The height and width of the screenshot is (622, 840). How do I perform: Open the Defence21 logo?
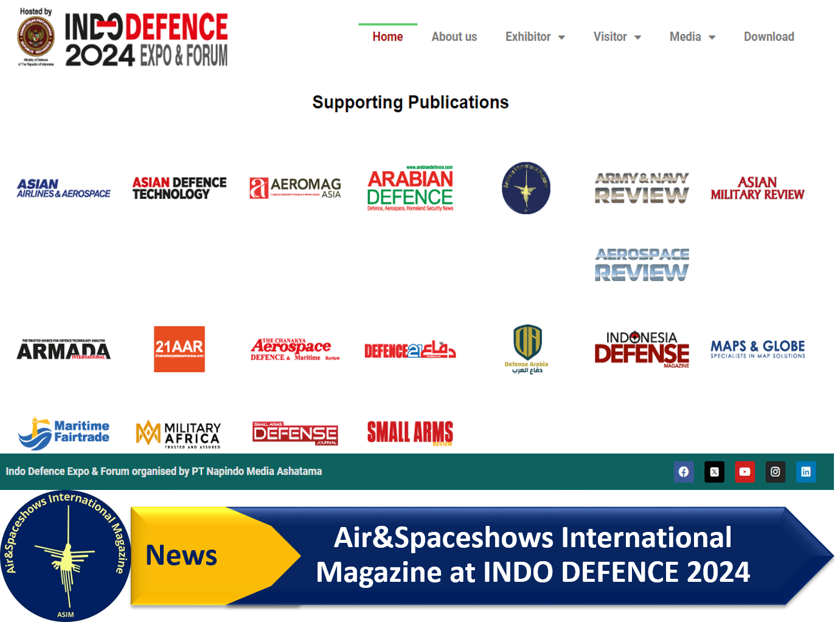pyautogui.click(x=411, y=349)
